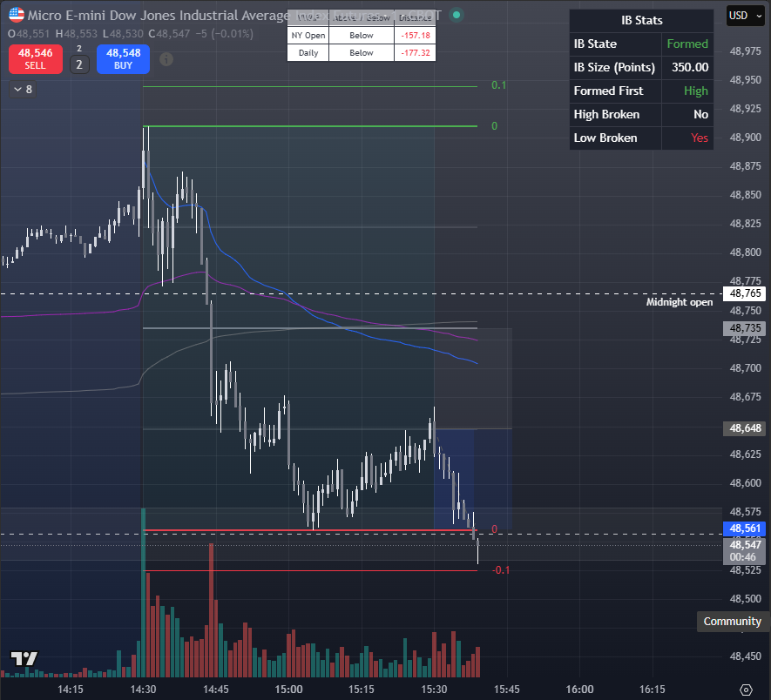Click the red -0.1 extension level label

click(501, 570)
